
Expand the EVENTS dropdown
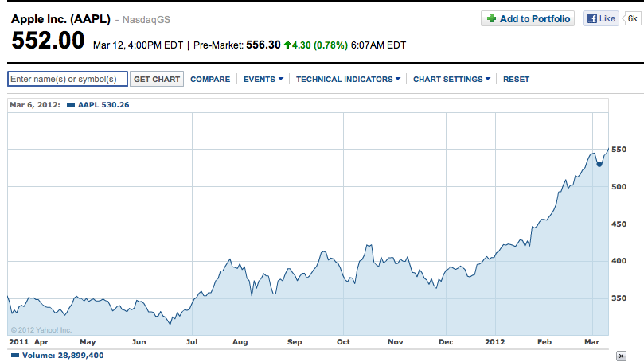pos(263,80)
